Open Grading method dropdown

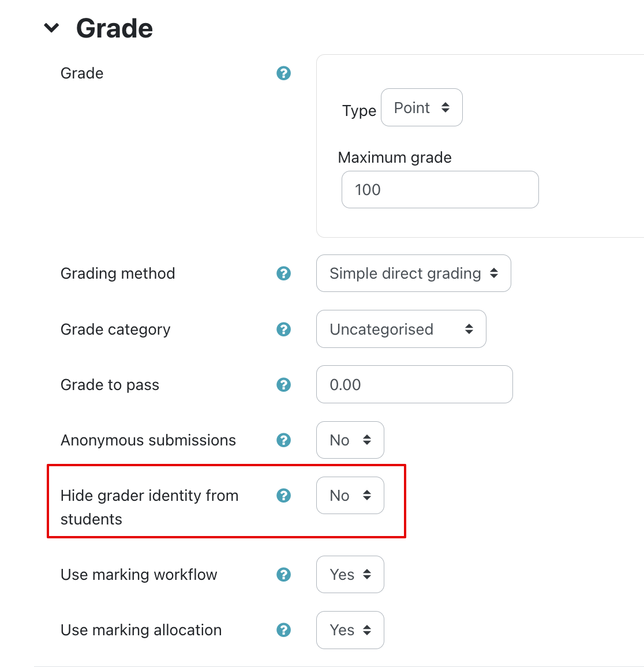(x=413, y=273)
